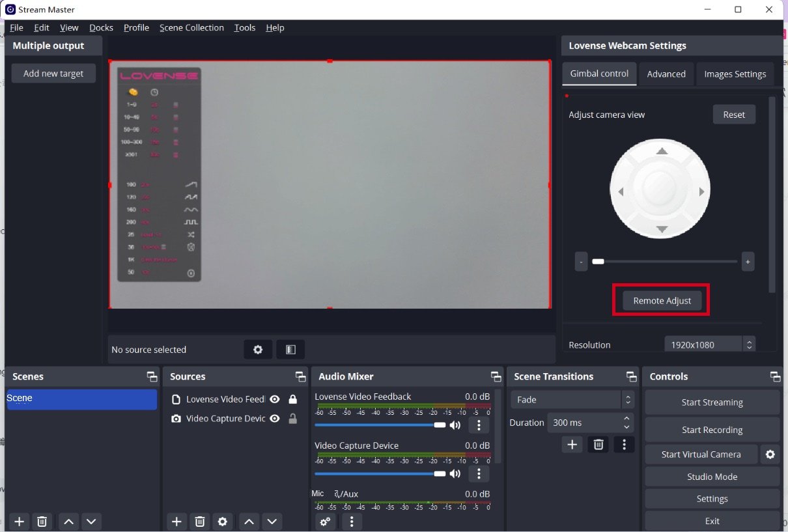Switch to Gimbal control tab

click(599, 74)
